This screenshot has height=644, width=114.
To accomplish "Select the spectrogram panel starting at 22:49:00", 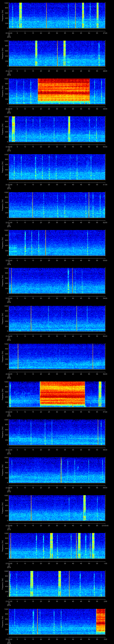I will [57, 129].
